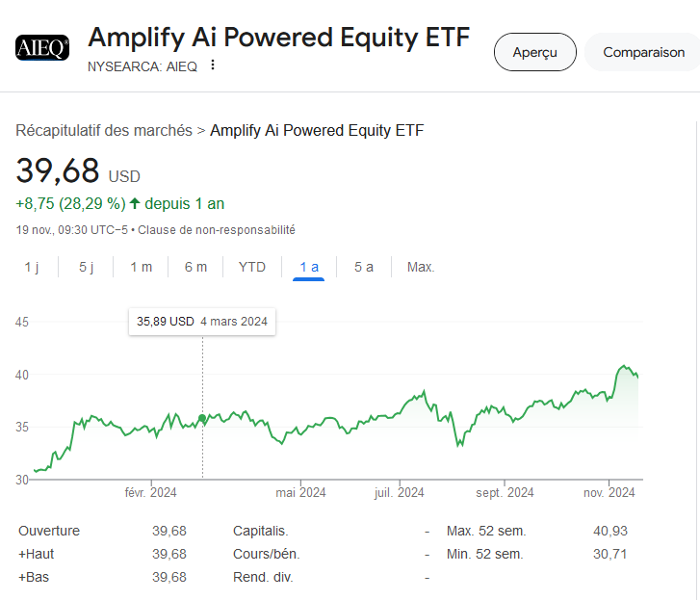Click the AIEQ logo icon

pos(42,47)
